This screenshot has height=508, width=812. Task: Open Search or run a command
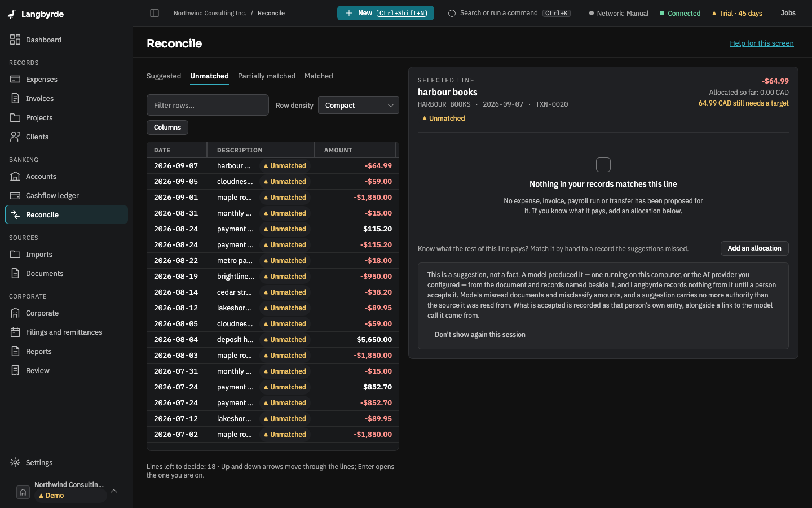(x=509, y=13)
